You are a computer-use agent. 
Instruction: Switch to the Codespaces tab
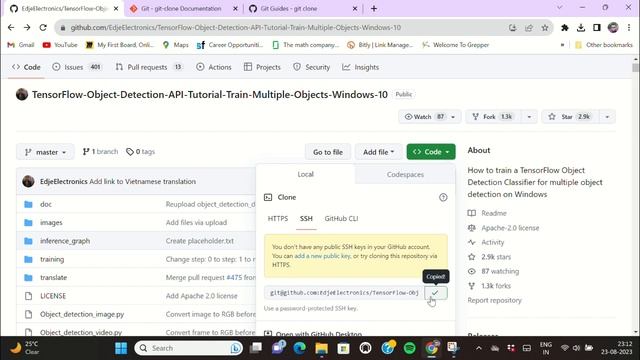click(x=405, y=174)
